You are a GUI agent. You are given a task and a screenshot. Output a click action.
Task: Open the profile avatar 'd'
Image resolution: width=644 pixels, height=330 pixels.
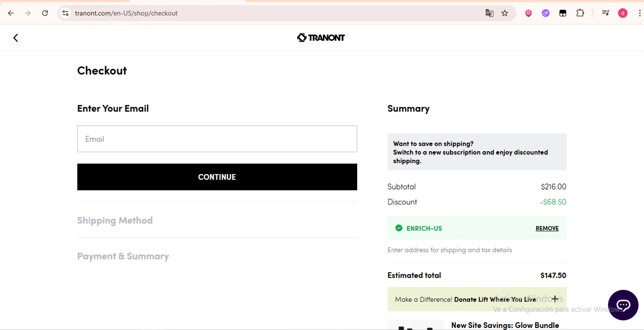623,13
